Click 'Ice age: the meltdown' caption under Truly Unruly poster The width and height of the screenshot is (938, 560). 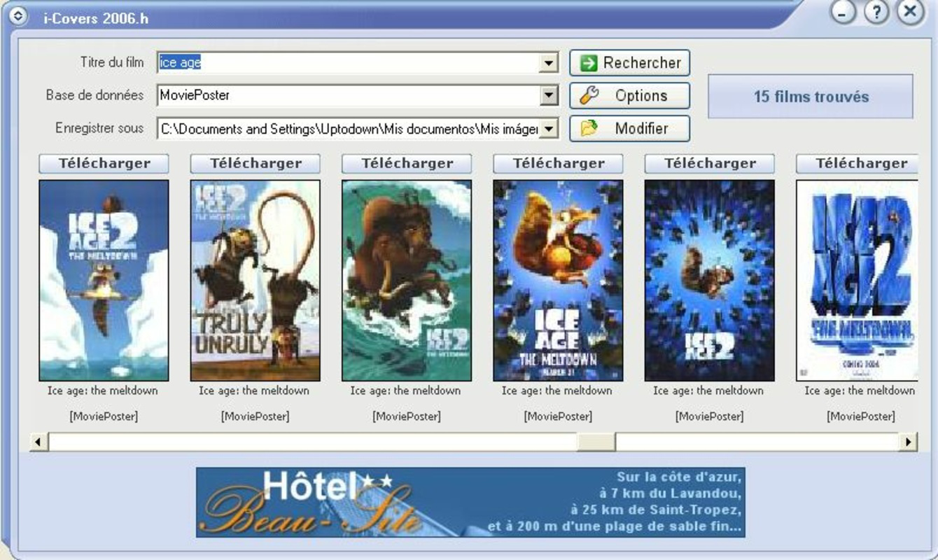(254, 391)
